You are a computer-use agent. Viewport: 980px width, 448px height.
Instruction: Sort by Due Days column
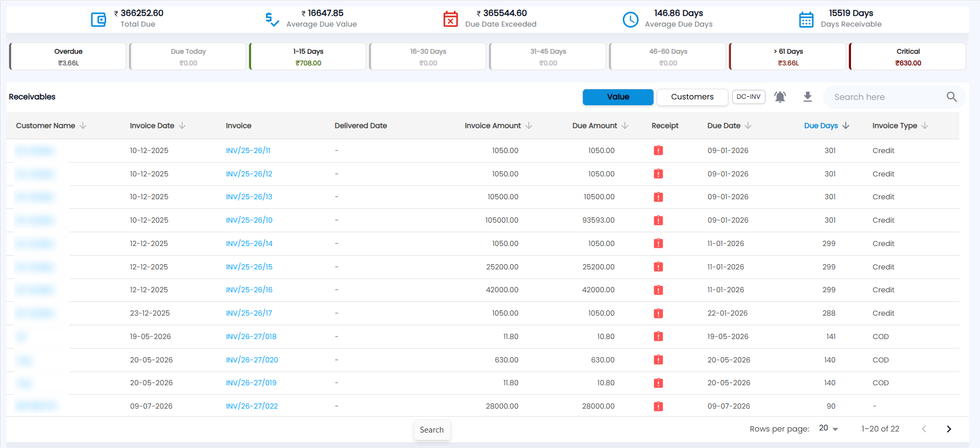click(x=826, y=125)
